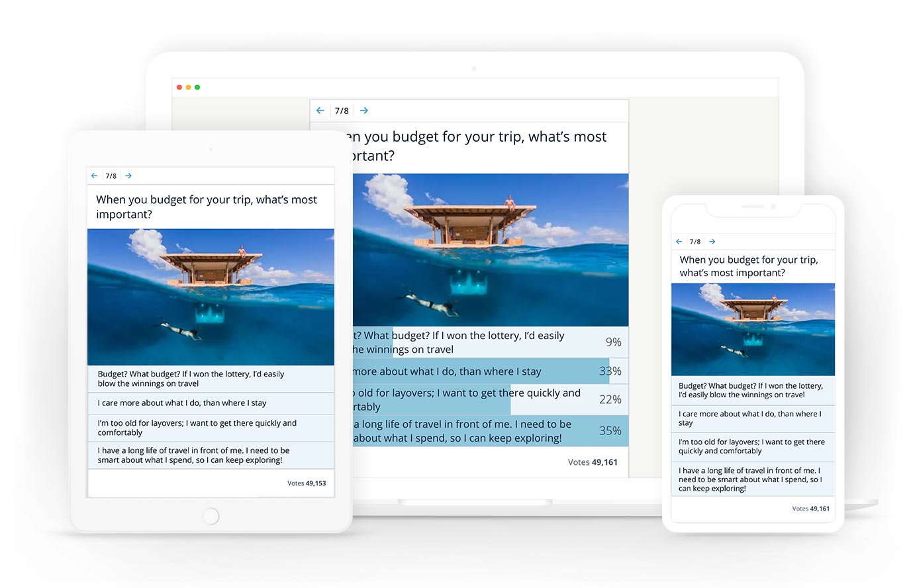Viewport: 911px width, 588px height.
Task: Tap 'Votes 49,161' on the phone
Action: click(x=810, y=509)
